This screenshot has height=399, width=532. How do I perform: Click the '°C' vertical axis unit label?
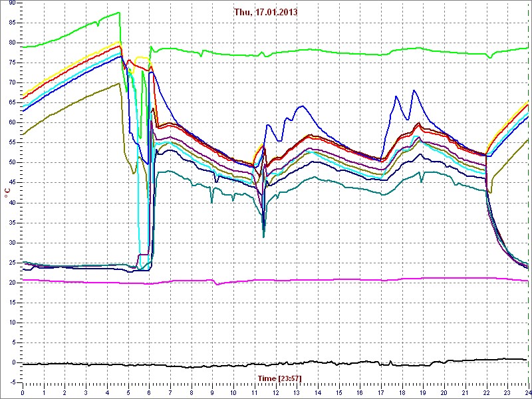pos(7,194)
